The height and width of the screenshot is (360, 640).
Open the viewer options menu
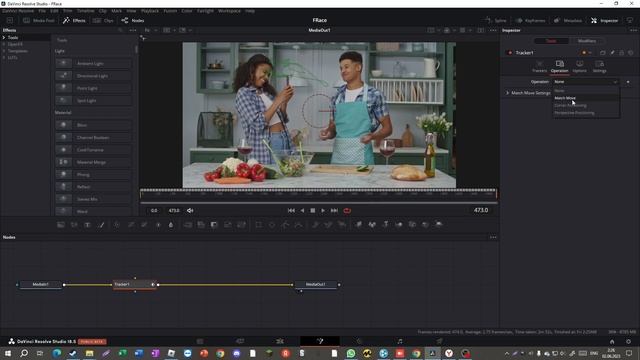click(x=493, y=30)
